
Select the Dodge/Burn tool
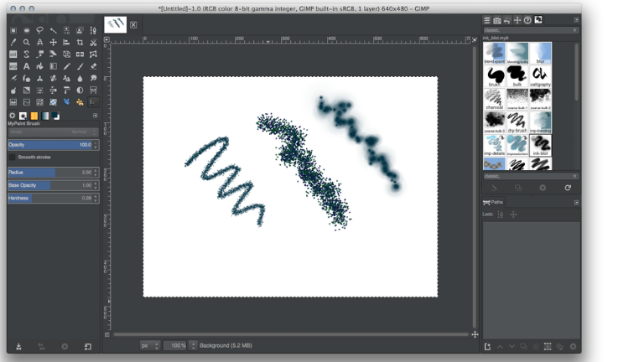pos(13,90)
